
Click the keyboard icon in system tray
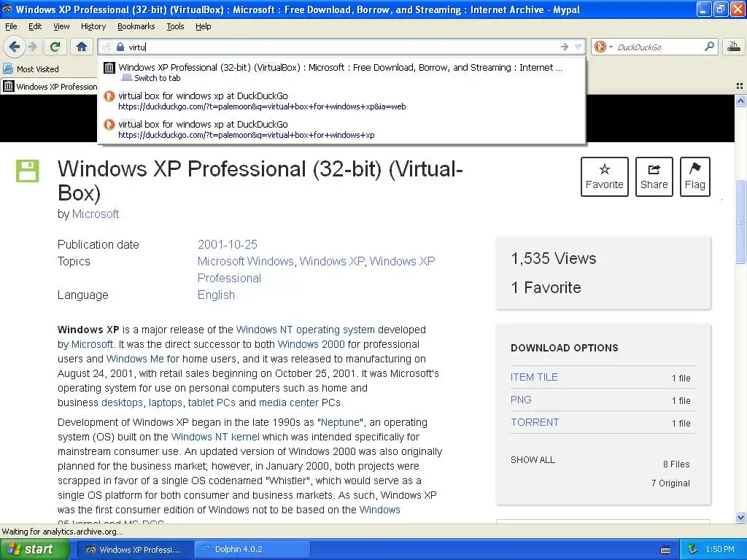[x=665, y=550]
